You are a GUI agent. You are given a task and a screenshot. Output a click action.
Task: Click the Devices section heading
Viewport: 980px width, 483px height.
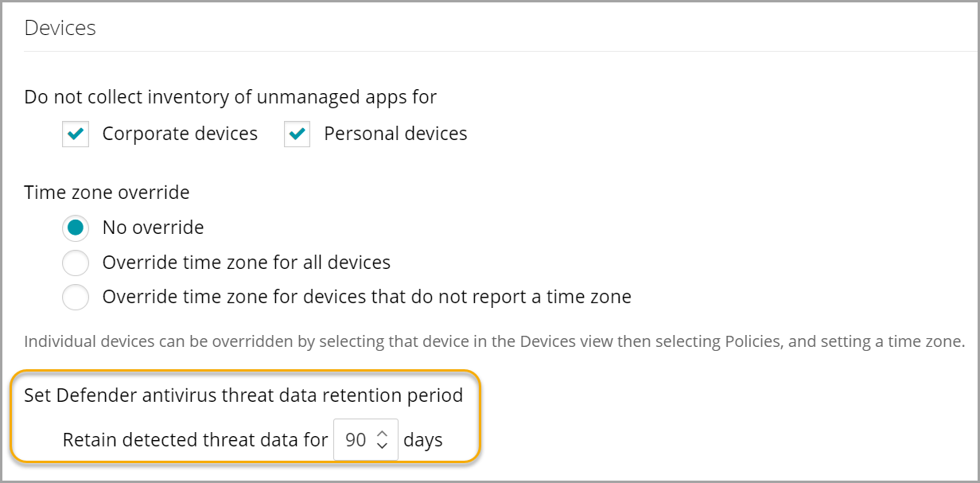tap(60, 28)
